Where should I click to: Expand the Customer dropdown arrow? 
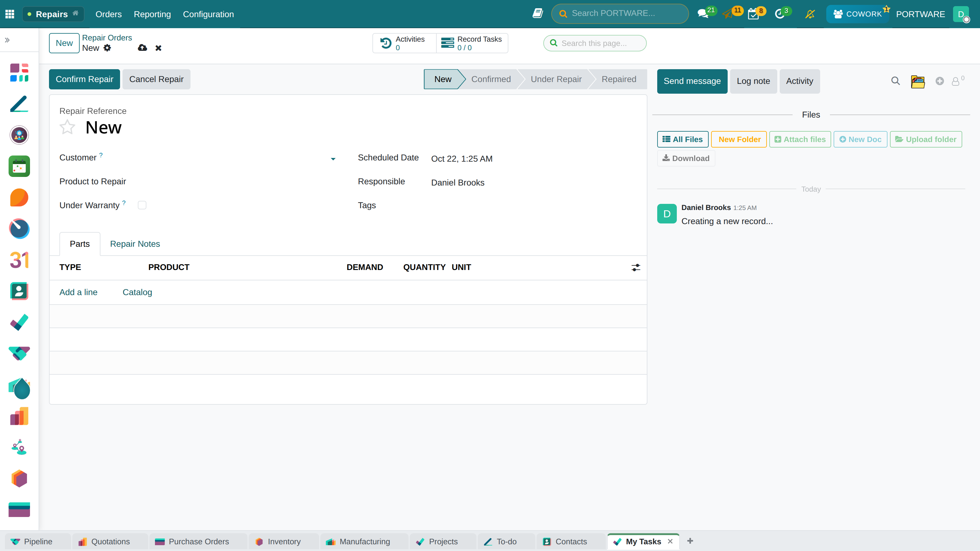click(x=333, y=159)
